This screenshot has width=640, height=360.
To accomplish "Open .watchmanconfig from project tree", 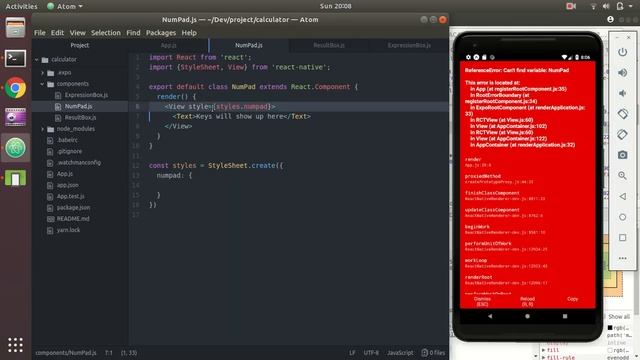I will click(x=78, y=162).
